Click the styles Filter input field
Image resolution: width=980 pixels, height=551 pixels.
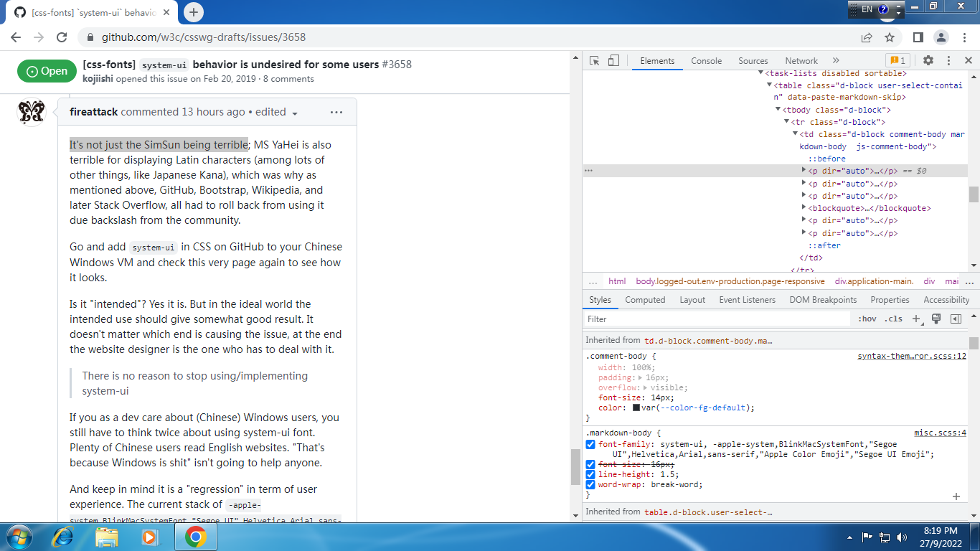point(717,319)
